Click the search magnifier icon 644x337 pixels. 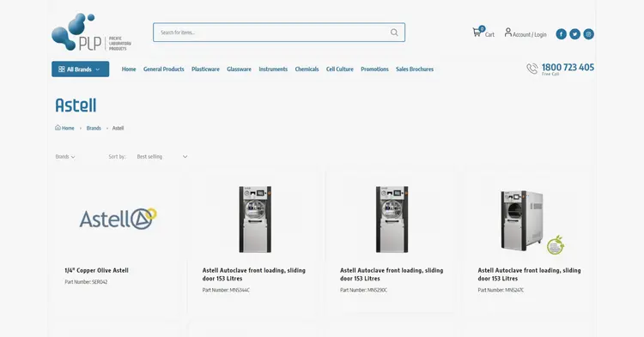click(394, 33)
